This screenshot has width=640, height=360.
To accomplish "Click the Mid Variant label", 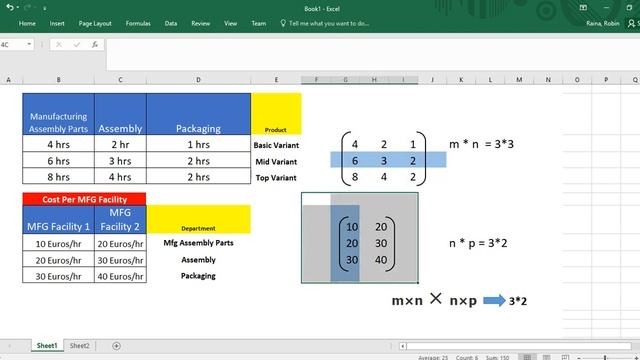I will pyautogui.click(x=276, y=162).
